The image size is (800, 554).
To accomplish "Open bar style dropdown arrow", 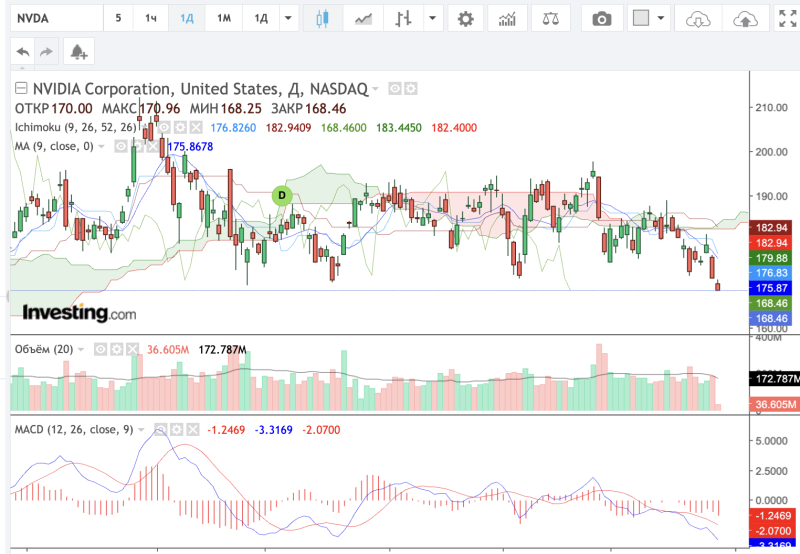I will pos(432,19).
